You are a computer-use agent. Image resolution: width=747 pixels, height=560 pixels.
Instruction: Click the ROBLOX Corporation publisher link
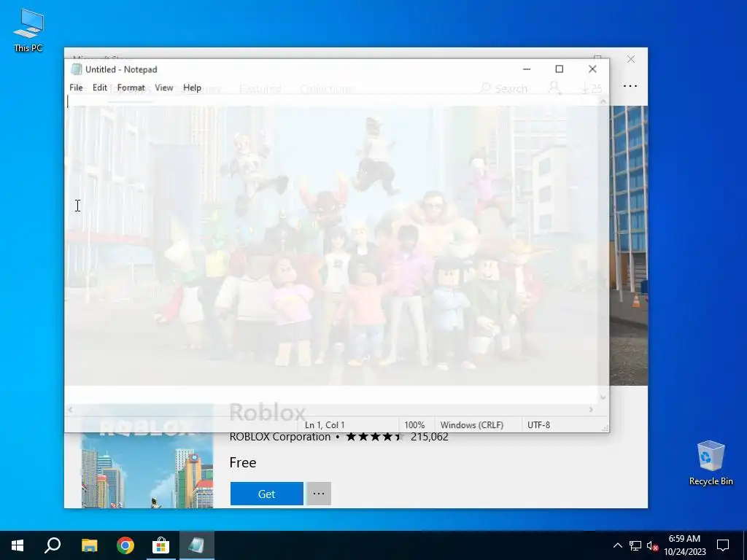coord(279,437)
